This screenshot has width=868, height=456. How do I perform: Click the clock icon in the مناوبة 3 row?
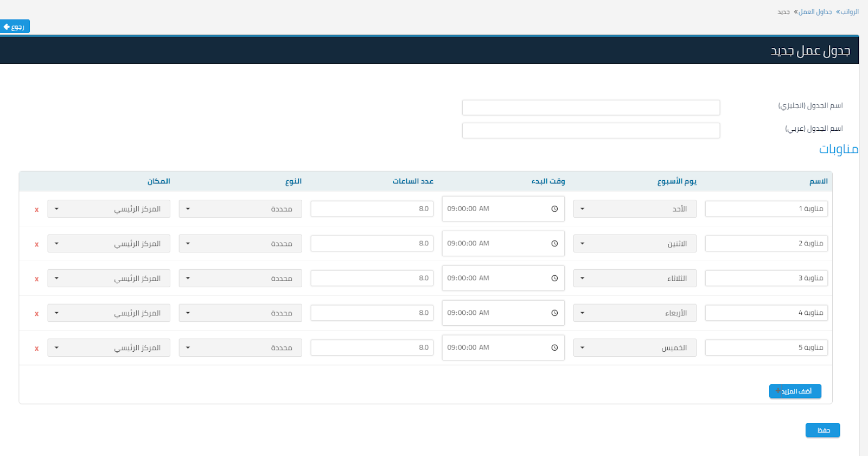554,278
